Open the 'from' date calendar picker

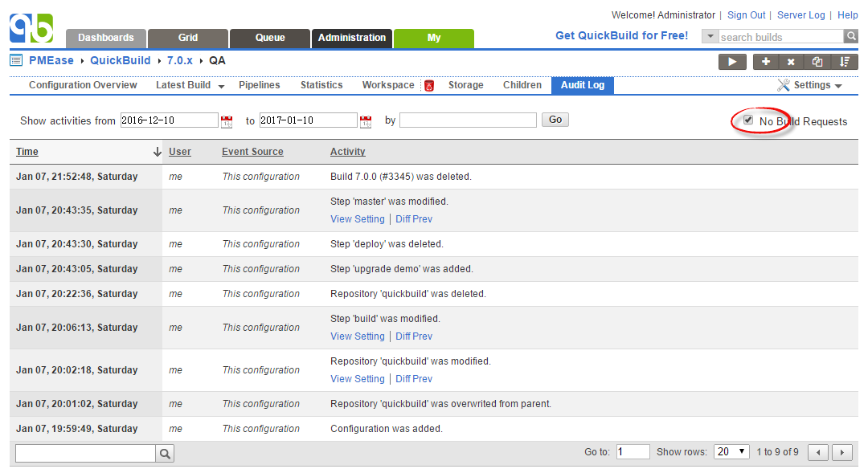227,122
